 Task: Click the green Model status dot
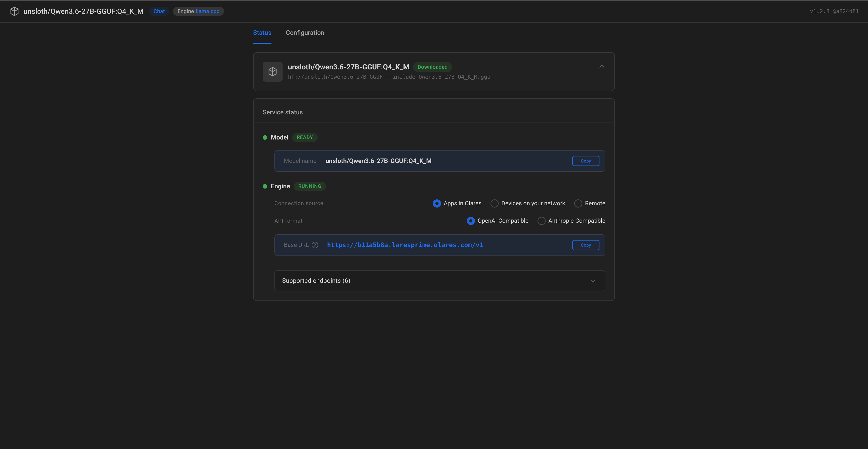[x=265, y=137]
